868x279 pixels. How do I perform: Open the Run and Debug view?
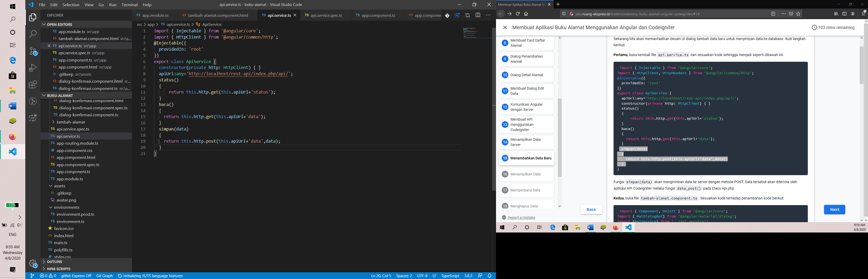[33, 68]
